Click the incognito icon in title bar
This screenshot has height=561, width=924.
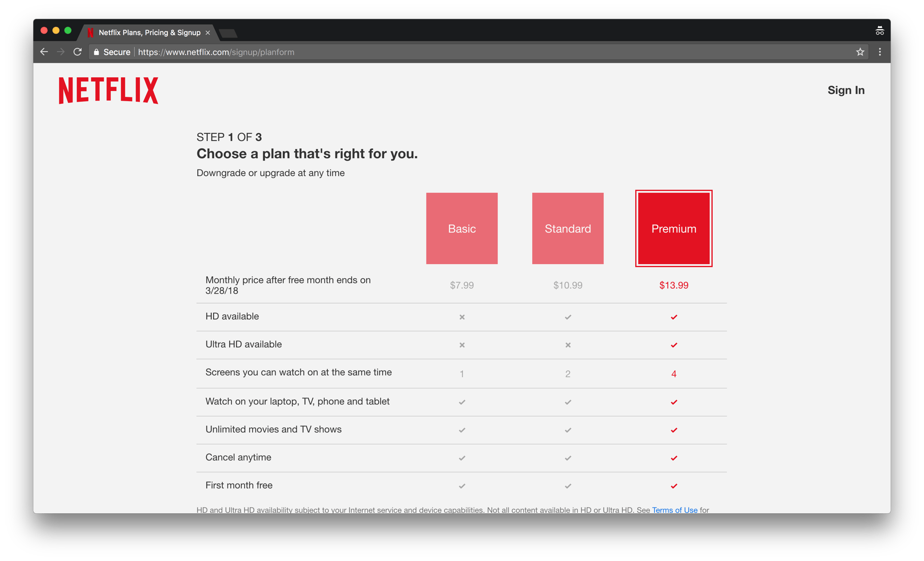(880, 31)
